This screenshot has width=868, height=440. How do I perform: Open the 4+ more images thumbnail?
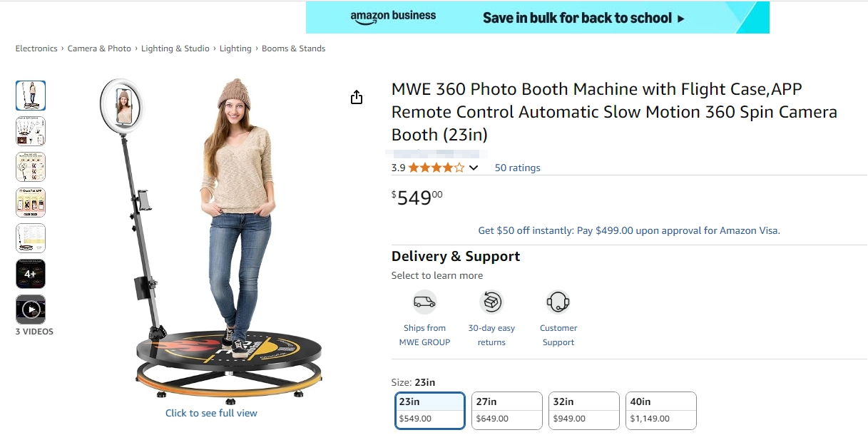point(31,274)
